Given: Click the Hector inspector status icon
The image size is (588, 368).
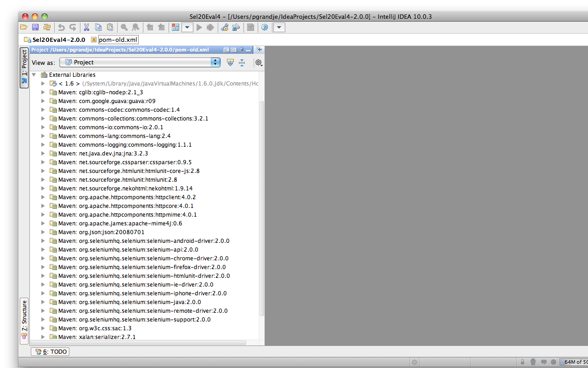Looking at the screenshot, I should click(533, 362).
